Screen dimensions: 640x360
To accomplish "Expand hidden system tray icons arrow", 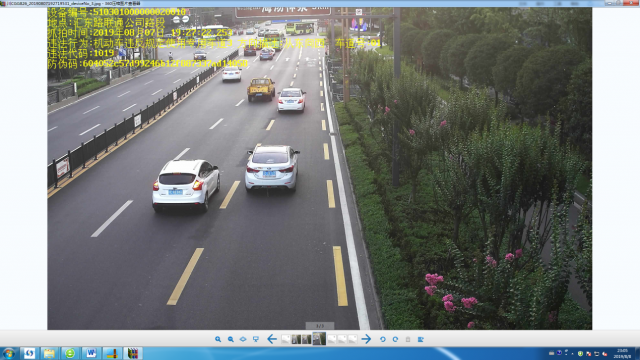I will (572, 353).
